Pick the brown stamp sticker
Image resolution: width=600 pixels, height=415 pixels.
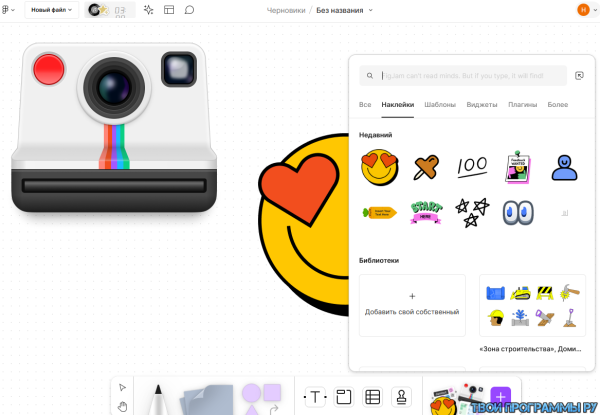(x=426, y=167)
